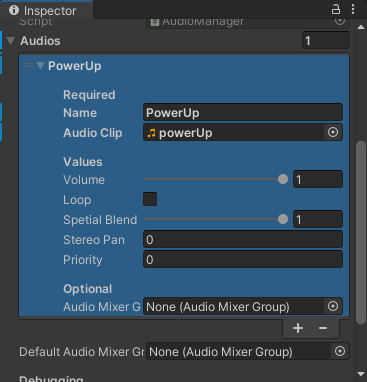The image size is (367, 382).
Task: Collapse the PowerUp element foldout
Action: click(40, 66)
